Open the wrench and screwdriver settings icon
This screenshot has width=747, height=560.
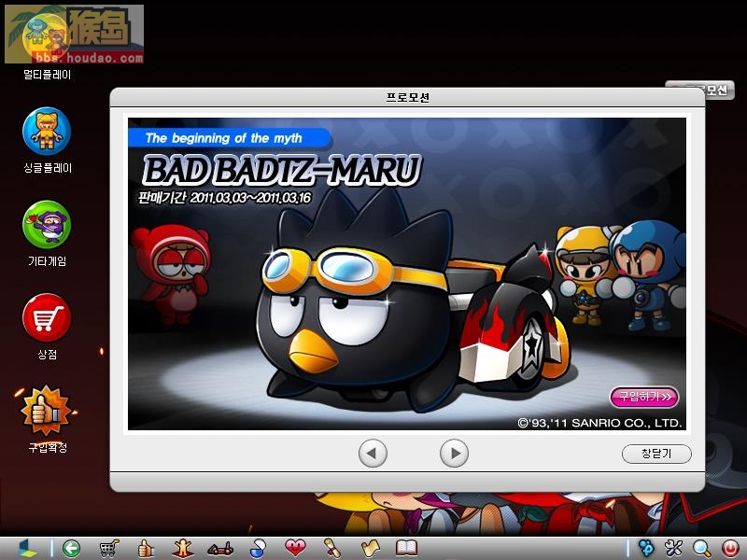pyautogui.click(x=673, y=548)
